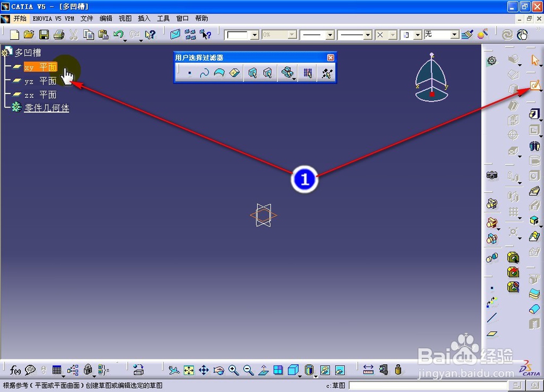Pick the Select arrow tool
Screen dimensions: 544x392
[x=535, y=60]
